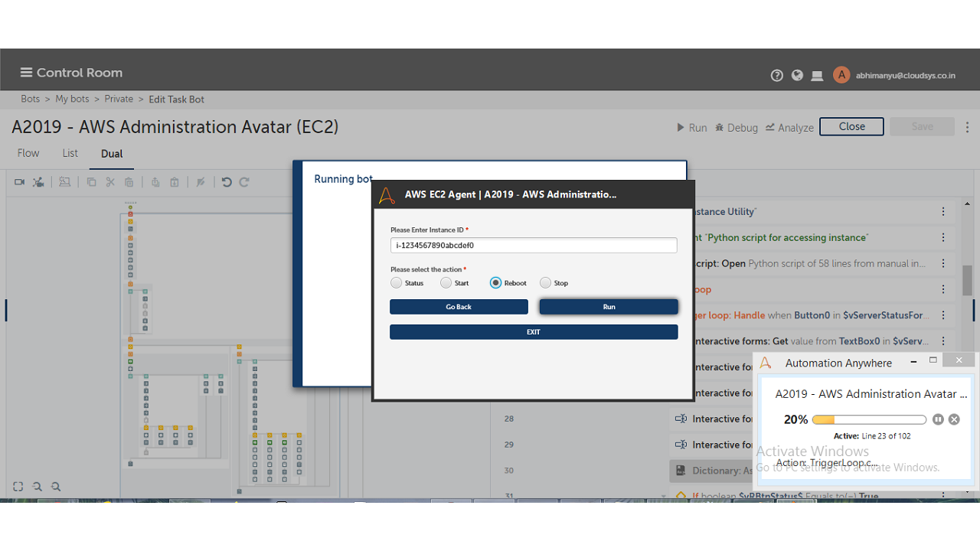Click the action list vertical scrollbar thumb
Image resolution: width=980 pixels, height=551 pixels.
967,280
